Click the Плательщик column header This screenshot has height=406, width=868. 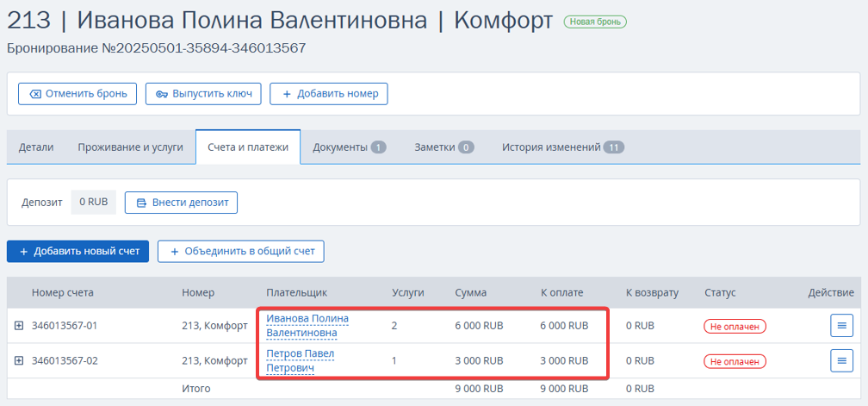pyautogui.click(x=297, y=292)
